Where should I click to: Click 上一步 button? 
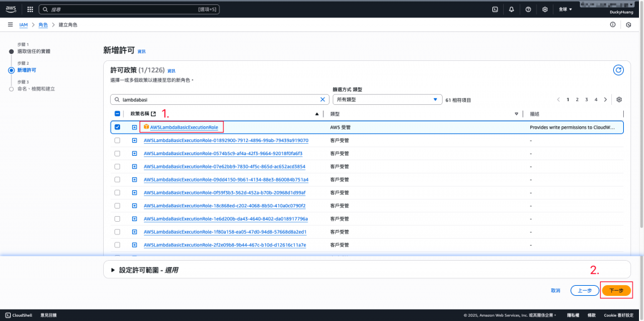[x=584, y=290]
